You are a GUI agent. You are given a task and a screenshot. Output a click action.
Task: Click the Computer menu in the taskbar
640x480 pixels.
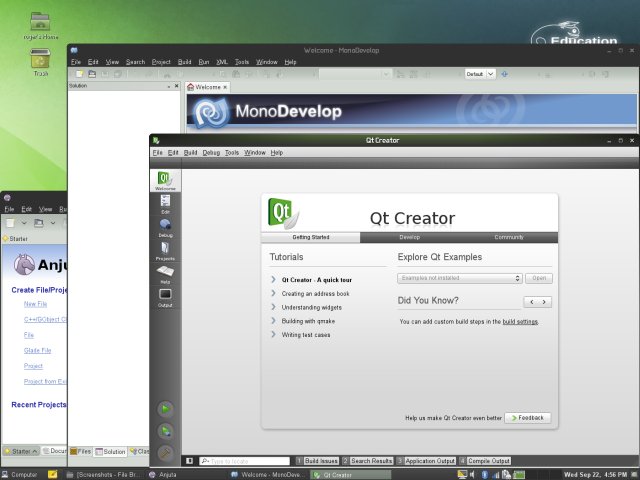[20, 475]
